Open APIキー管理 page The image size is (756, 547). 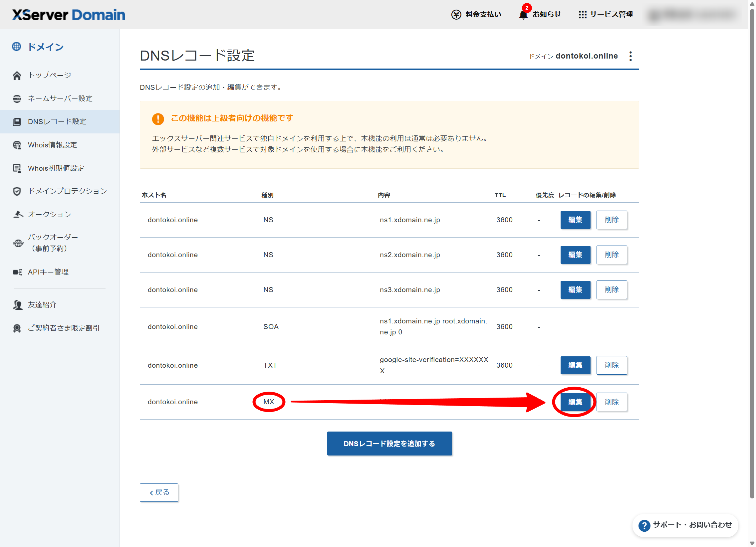60,272
